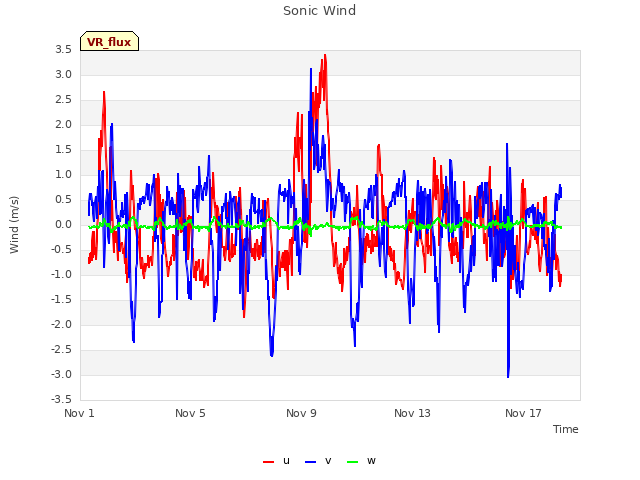Click the blue v legend color marker
The width and height of the screenshot is (640, 480).
tap(310, 462)
